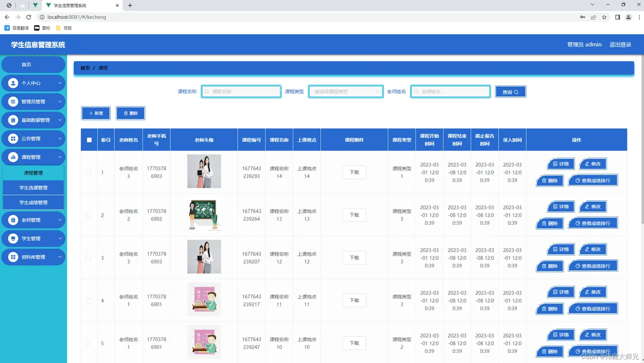
Task: Collapse 课程管理 menu chevron
Action: click(x=60, y=157)
